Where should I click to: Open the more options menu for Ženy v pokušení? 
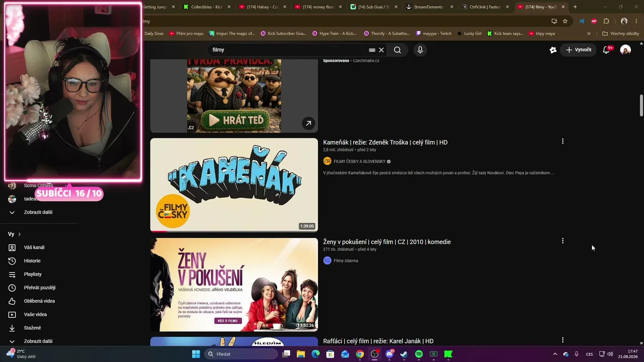[562, 241]
